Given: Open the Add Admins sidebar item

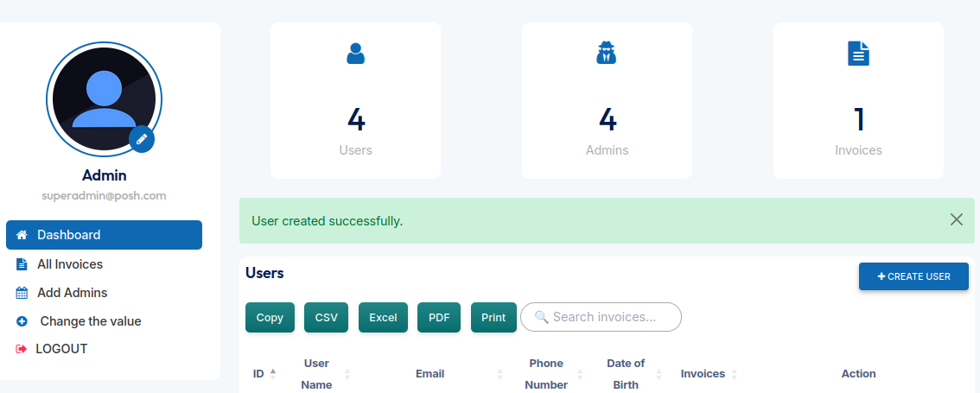Looking at the screenshot, I should 72,293.
